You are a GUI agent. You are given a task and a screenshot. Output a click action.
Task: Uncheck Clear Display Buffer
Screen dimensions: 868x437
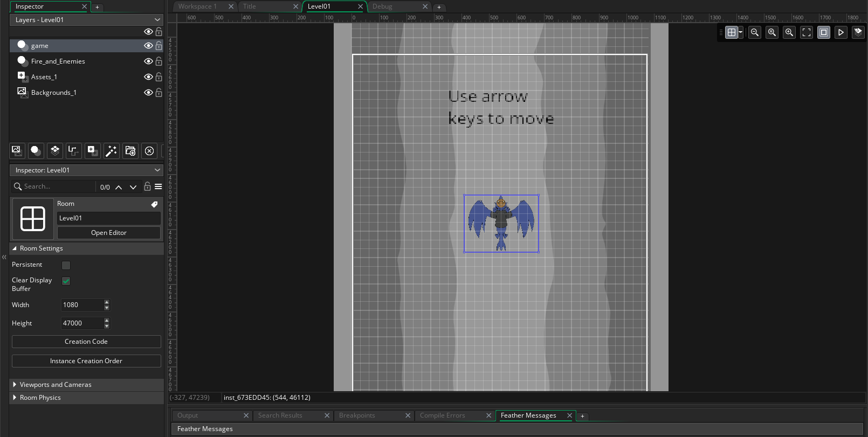tap(66, 281)
